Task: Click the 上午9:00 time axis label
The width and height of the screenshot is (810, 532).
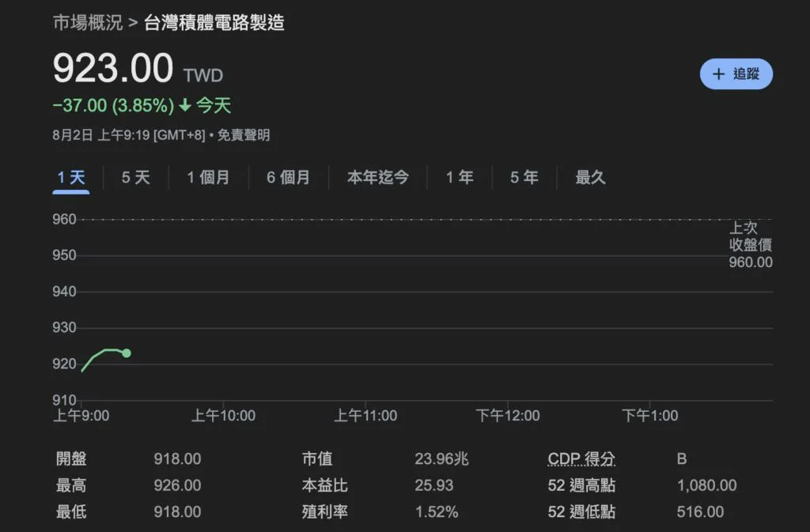Action: (81, 415)
